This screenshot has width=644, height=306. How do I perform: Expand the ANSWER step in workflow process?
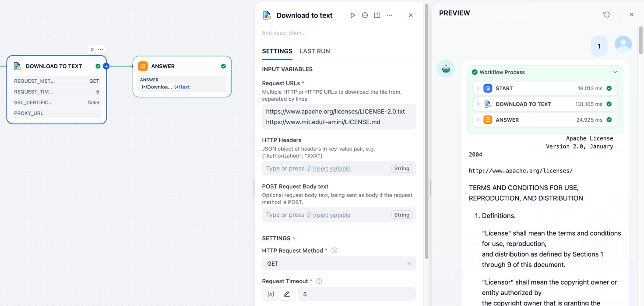[478, 120]
